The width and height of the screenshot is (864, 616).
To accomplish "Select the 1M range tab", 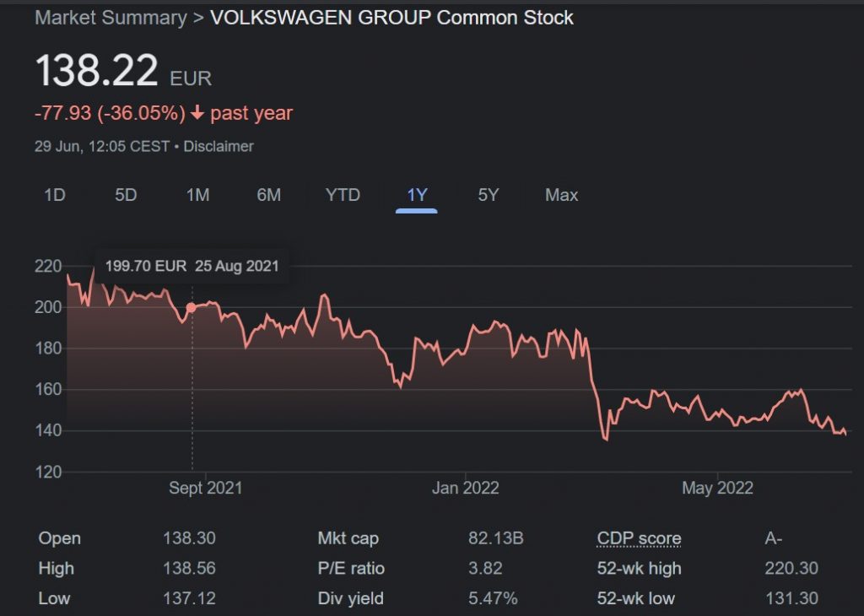I will tap(197, 195).
